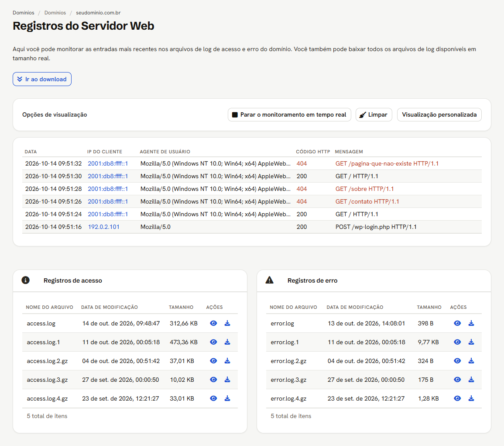This screenshot has height=446, width=504.
Task: Download the access.log.3.gz file
Action: (227, 380)
